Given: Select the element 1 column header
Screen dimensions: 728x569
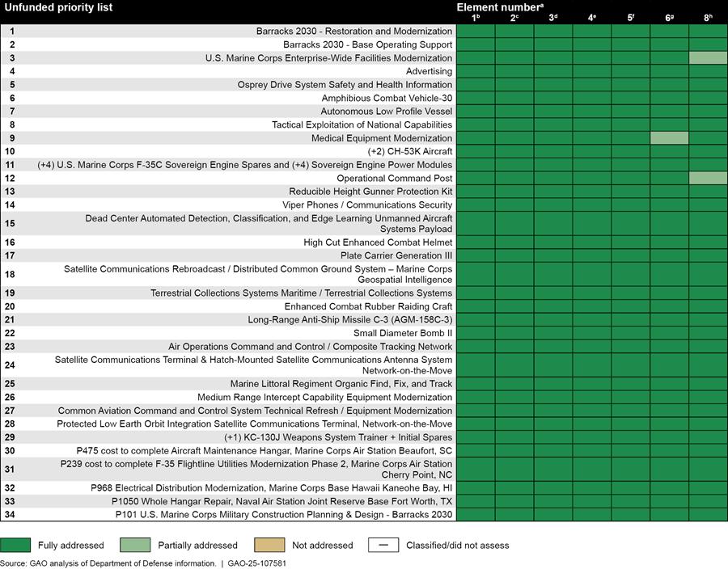Looking at the screenshot, I should click(476, 17).
